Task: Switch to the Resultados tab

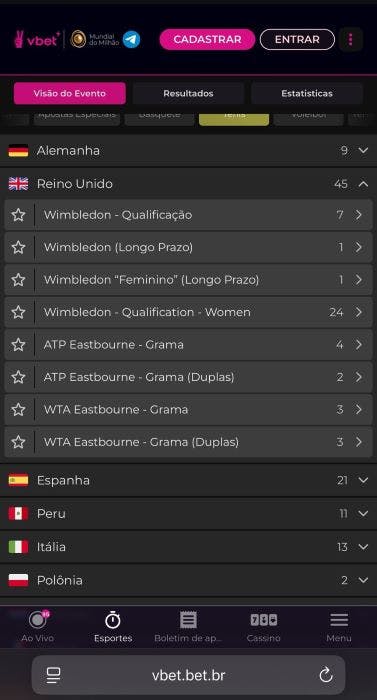Action: click(188, 93)
